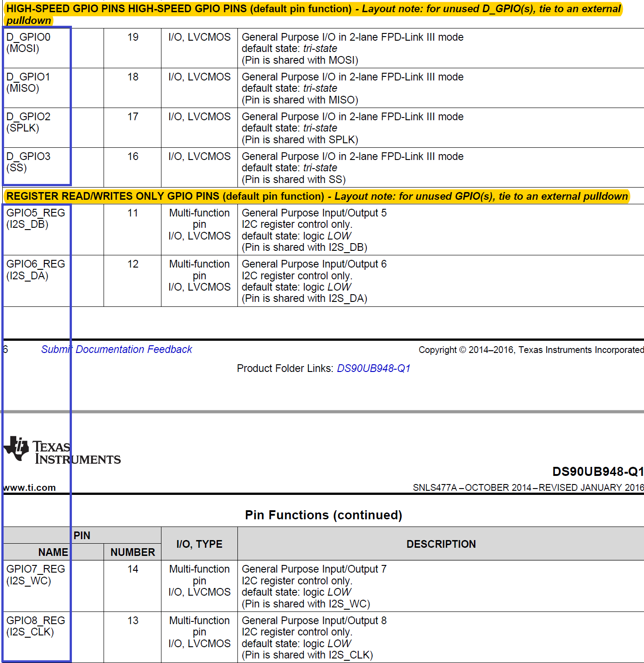Click the PIN header cell

(x=82, y=536)
